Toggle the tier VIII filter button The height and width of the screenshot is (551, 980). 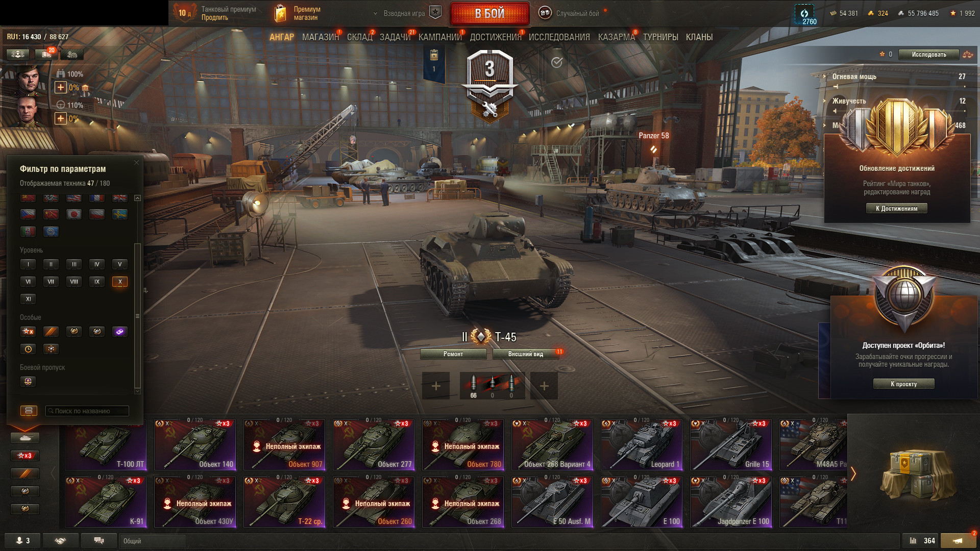pos(74,282)
